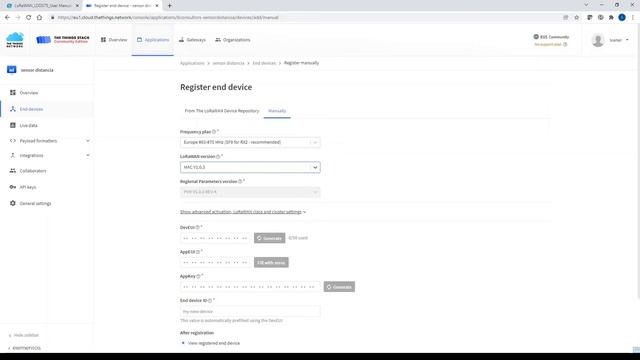
Task: Collapse the sidebar with Hide sidebar
Action: (24, 335)
